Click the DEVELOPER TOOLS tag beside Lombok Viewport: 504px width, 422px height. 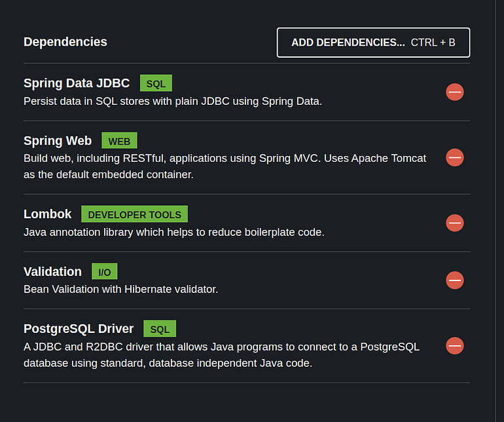[134, 214]
